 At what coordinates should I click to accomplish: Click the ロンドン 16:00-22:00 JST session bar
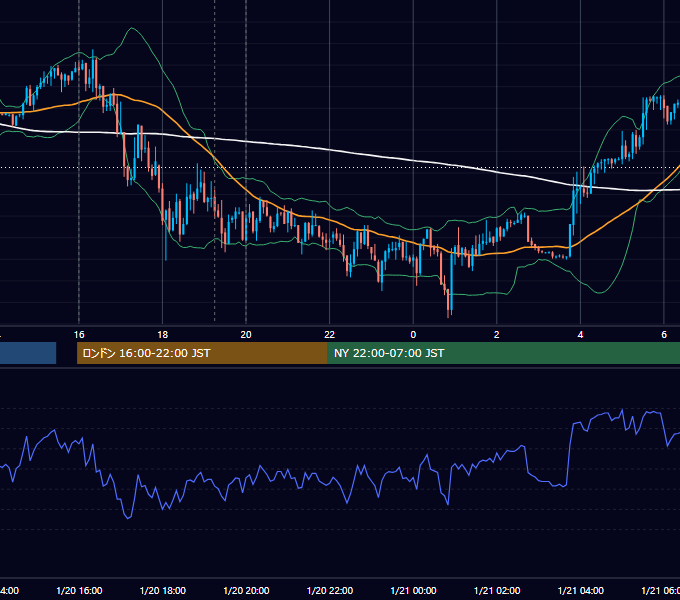click(x=202, y=353)
